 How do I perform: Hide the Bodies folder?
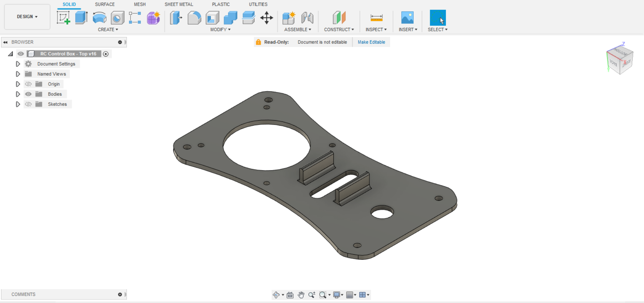[28, 94]
